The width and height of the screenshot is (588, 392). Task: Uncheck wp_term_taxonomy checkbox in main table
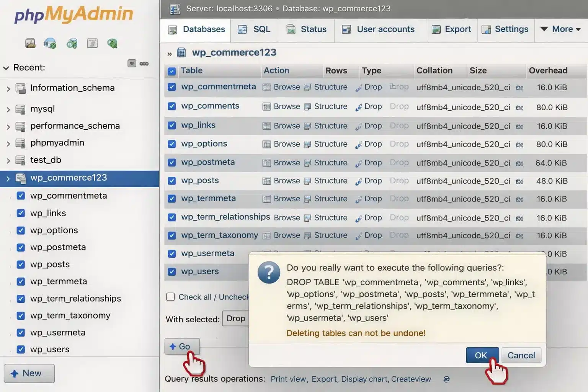172,235
